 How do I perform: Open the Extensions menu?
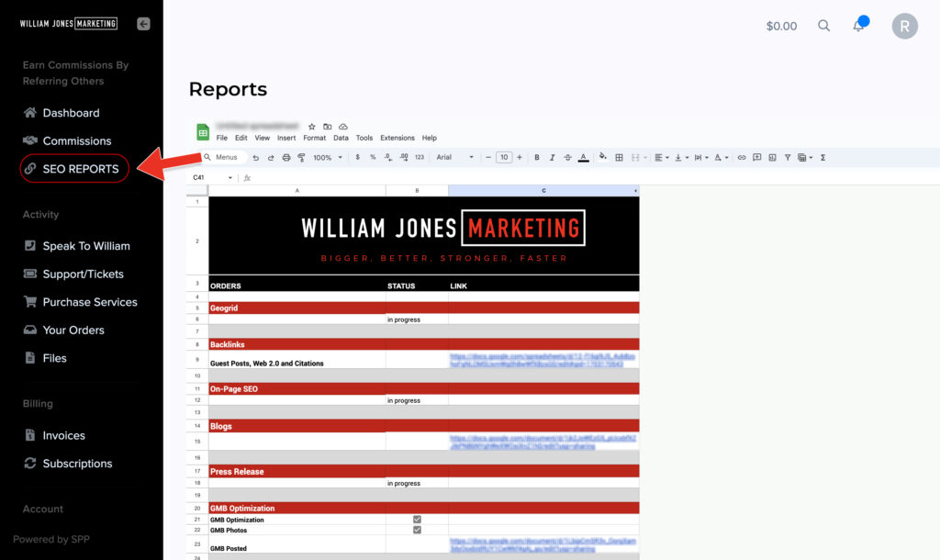[x=397, y=138]
